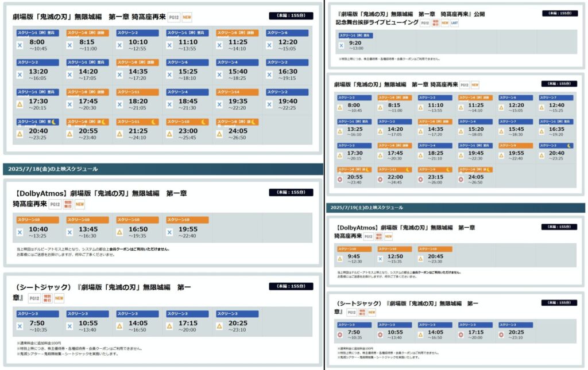Click the × icon beside Dolby Atmos 12:50
Screen dimensions: 588x370
[380, 259]
